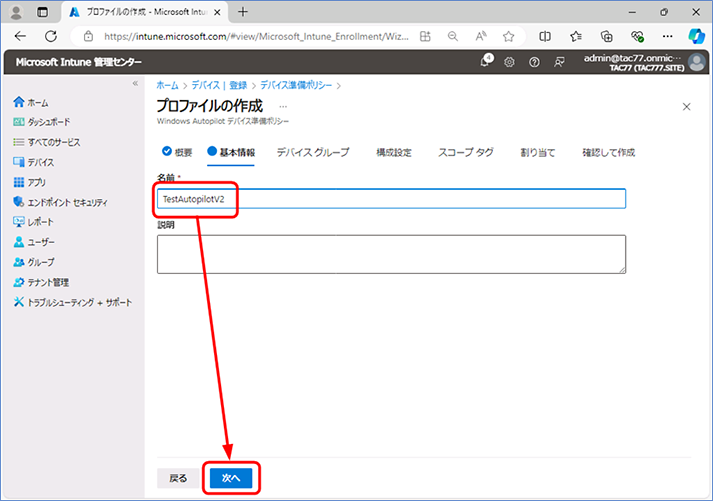
Task: Select the デバイス グループ step tab
Action: [x=313, y=152]
